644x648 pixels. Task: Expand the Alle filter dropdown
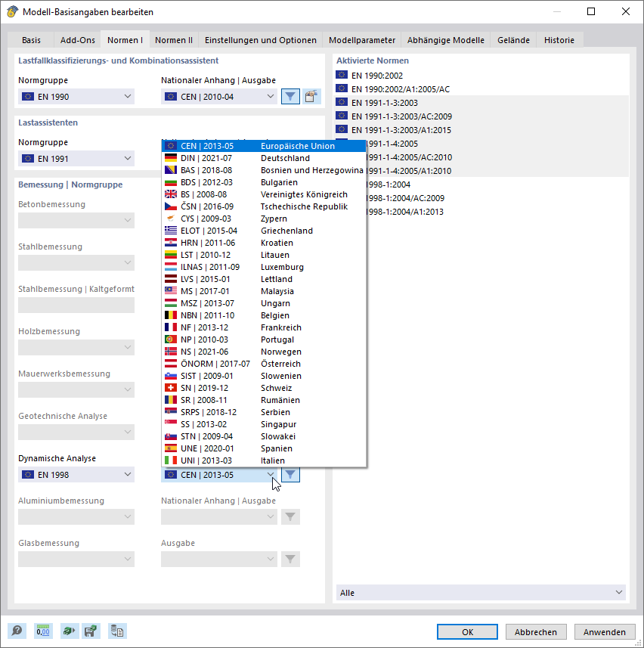coord(481,593)
